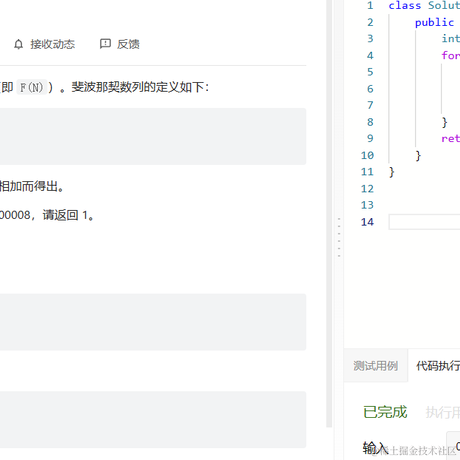The height and width of the screenshot is (460, 460).
Task: Click the closing brace on line 11
Action: 392,172
